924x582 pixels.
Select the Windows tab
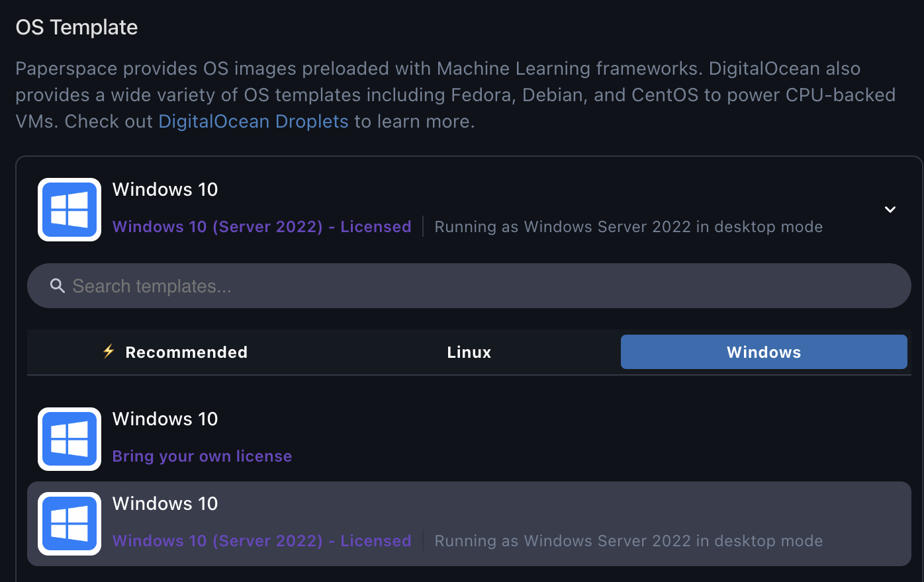click(x=764, y=352)
